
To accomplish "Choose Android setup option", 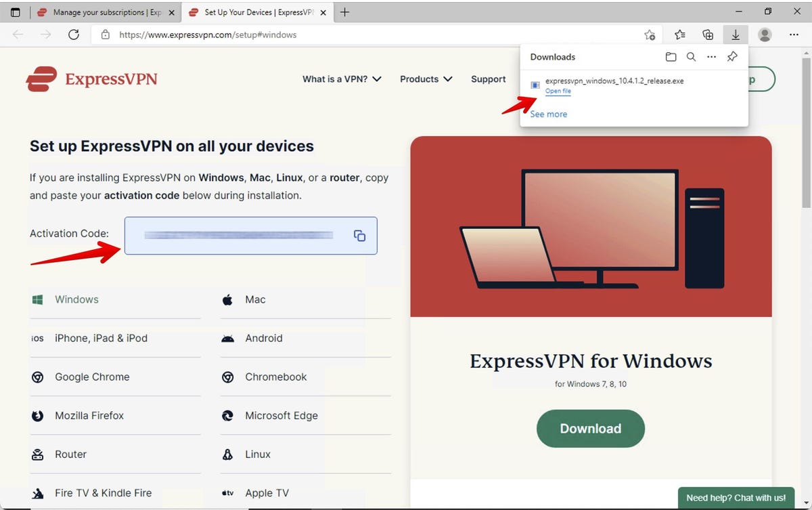I will (305, 338).
